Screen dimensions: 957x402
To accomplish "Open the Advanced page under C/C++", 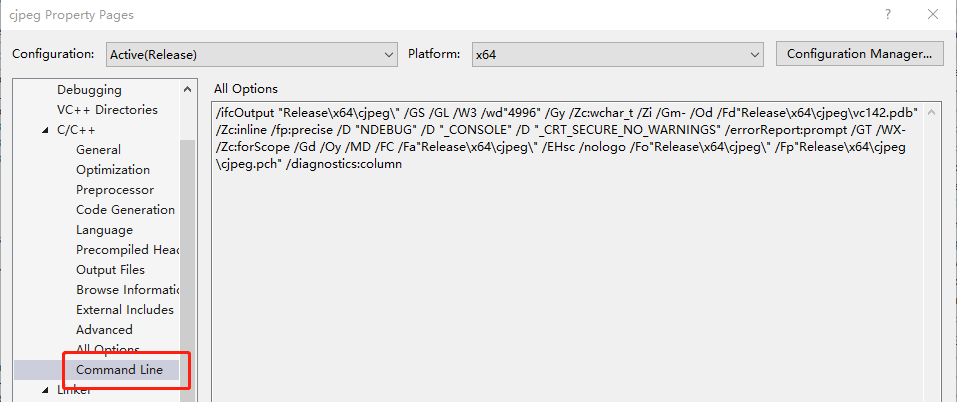I will (x=104, y=330).
